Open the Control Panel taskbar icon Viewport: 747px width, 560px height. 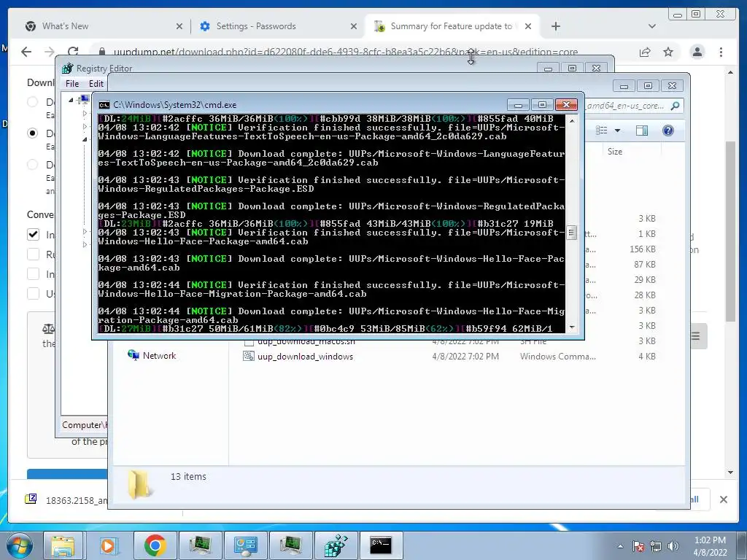tap(245, 545)
